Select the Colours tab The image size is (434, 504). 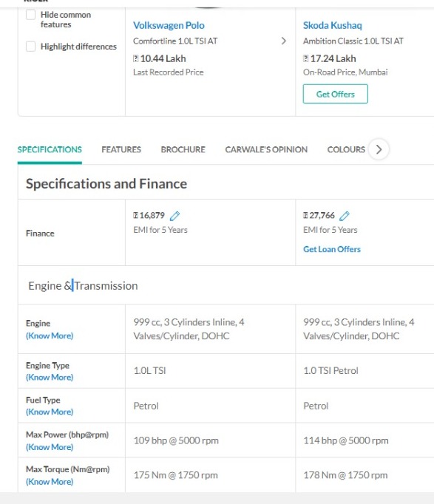click(x=346, y=149)
